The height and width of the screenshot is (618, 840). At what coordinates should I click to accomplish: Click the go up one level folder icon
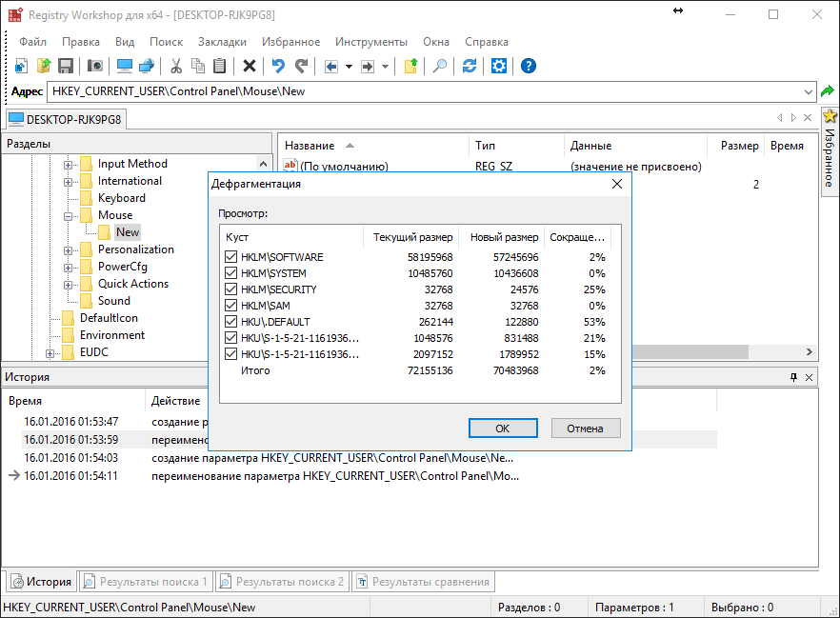tap(410, 66)
